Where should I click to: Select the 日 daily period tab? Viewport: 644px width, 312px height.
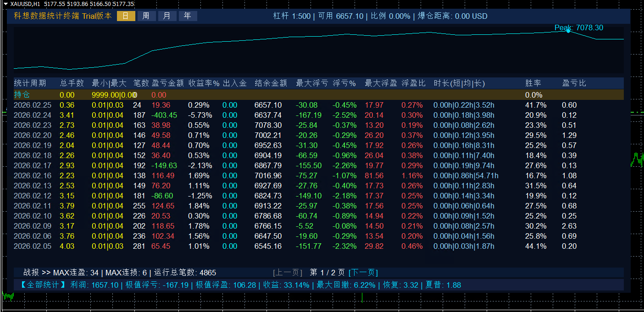(x=126, y=16)
